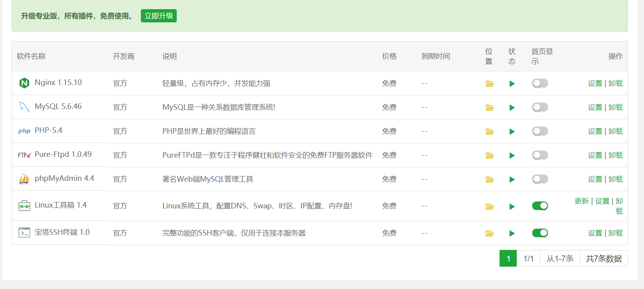Click the Nginx status play icon
The image size is (644, 289).
click(x=512, y=84)
